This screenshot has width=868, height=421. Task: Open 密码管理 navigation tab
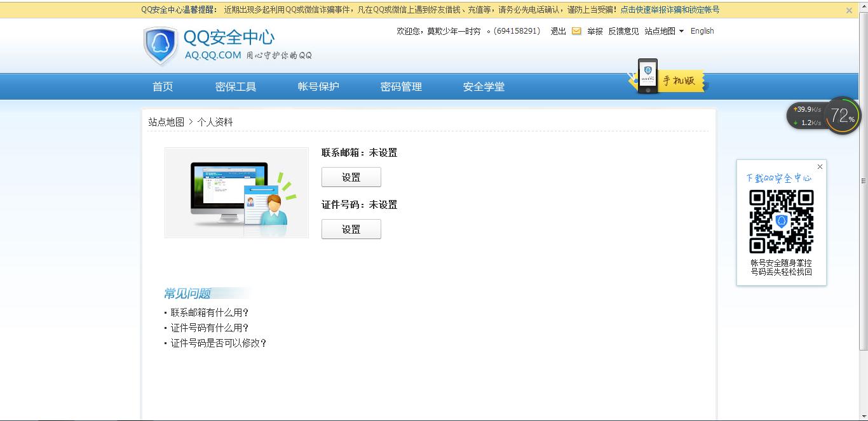(401, 87)
